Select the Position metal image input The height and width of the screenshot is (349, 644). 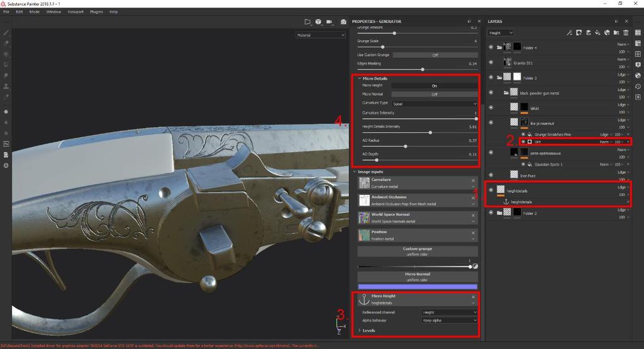coord(418,235)
